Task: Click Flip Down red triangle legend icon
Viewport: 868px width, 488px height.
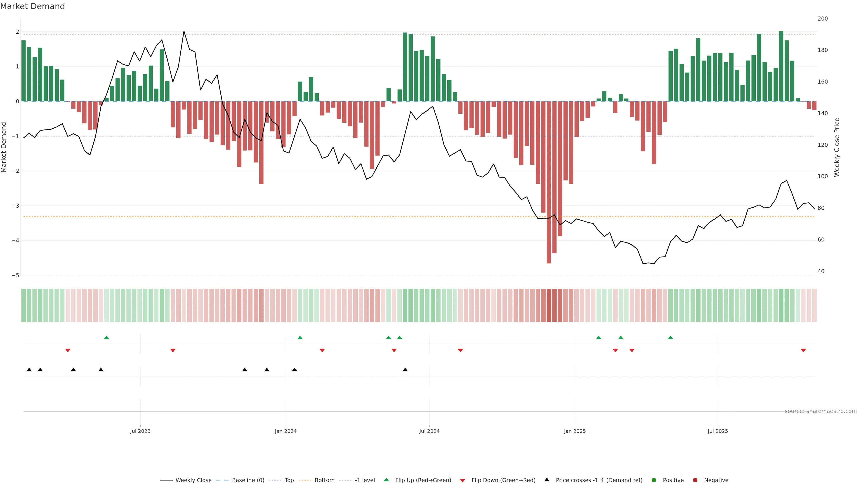Action: (x=463, y=481)
